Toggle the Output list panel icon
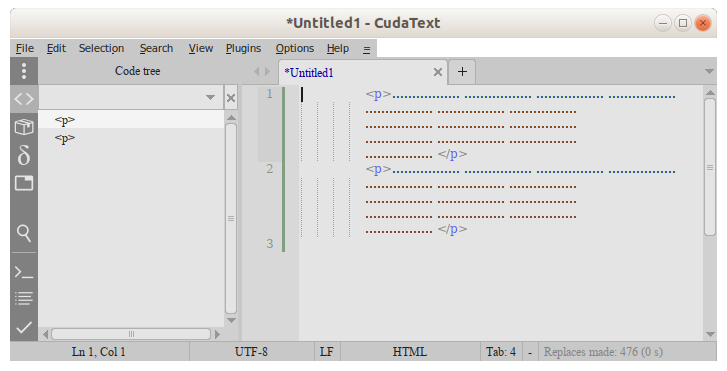Screen dimensions: 727x371 (x=24, y=298)
